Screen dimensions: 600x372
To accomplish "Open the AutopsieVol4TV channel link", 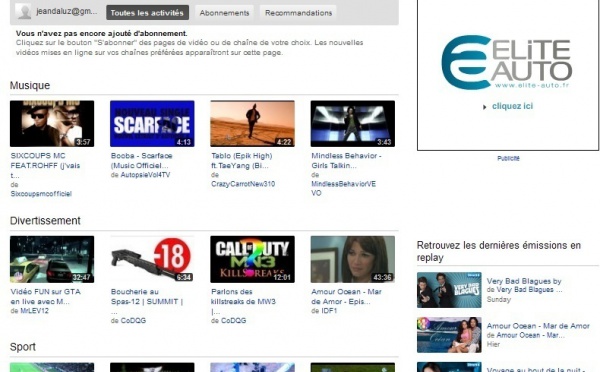I will 145,175.
